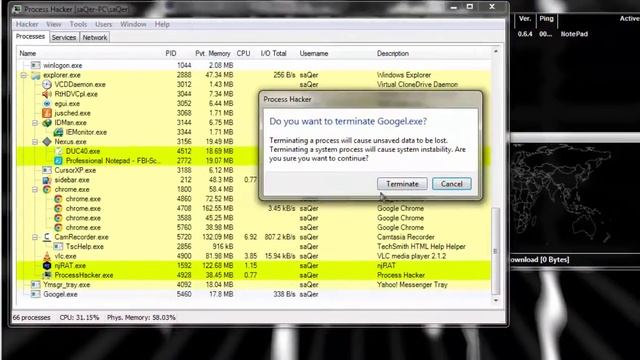
Task: Click the Googel.exe process icon
Action: coord(36,294)
